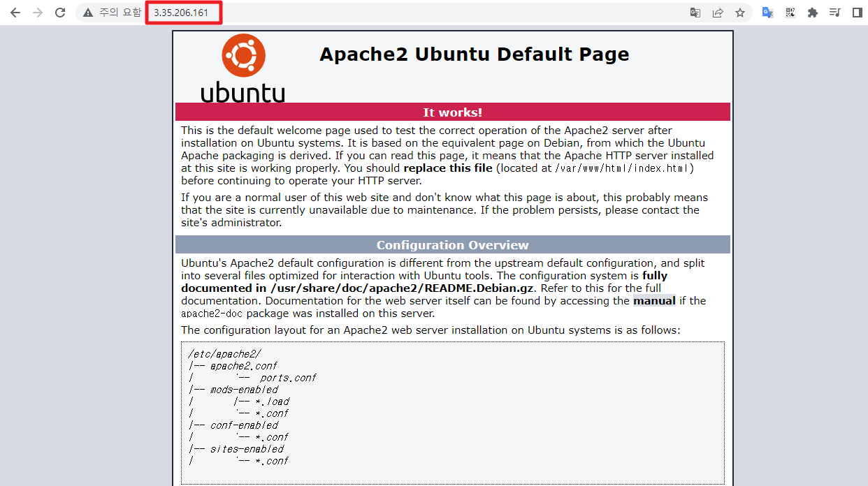Click the Configuration Overview header
Screen dimensions: 868x486
(x=453, y=245)
